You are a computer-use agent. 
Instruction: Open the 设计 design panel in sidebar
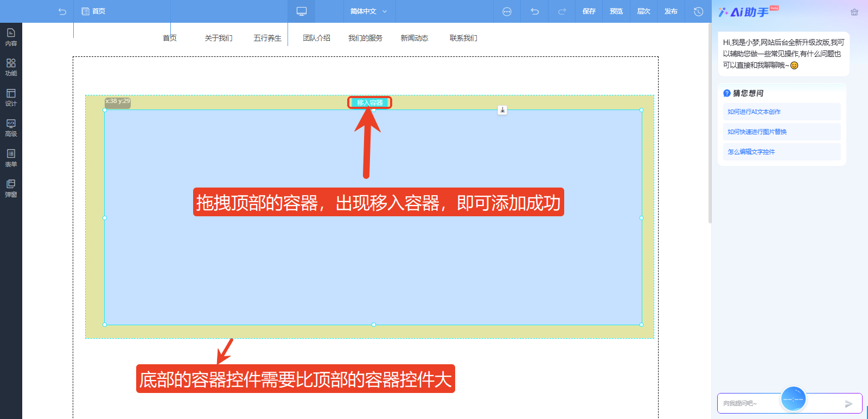11,98
